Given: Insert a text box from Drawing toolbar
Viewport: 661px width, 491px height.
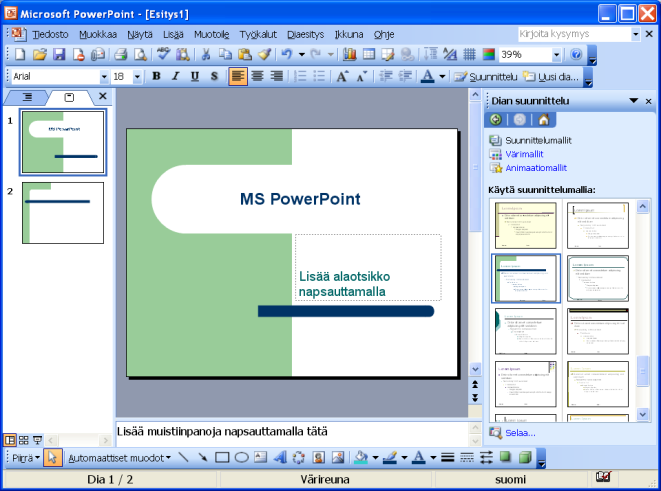Looking at the screenshot, I should pos(261,457).
